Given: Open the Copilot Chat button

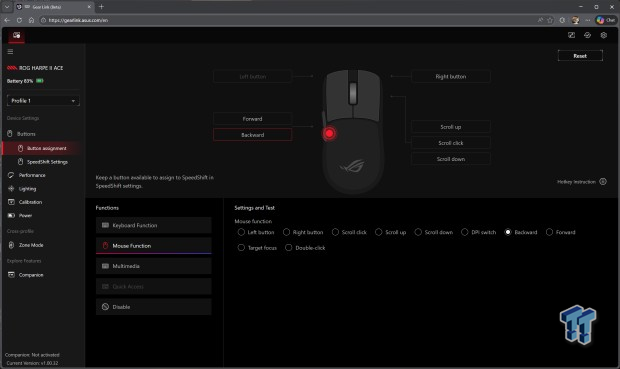Looking at the screenshot, I should [x=606, y=20].
